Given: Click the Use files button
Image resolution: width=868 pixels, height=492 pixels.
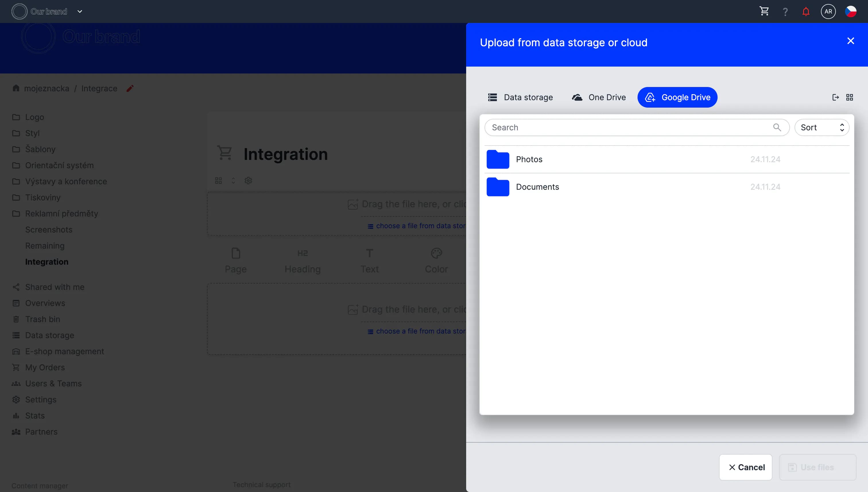Looking at the screenshot, I should [817, 467].
